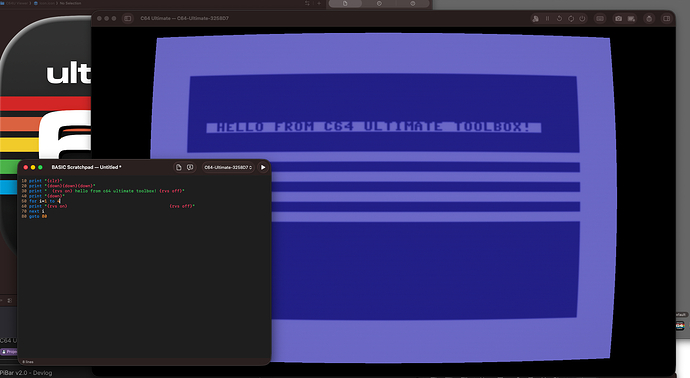Click line 40 print down in Scratchpad
This screenshot has width=690, height=378.
[x=43, y=196]
